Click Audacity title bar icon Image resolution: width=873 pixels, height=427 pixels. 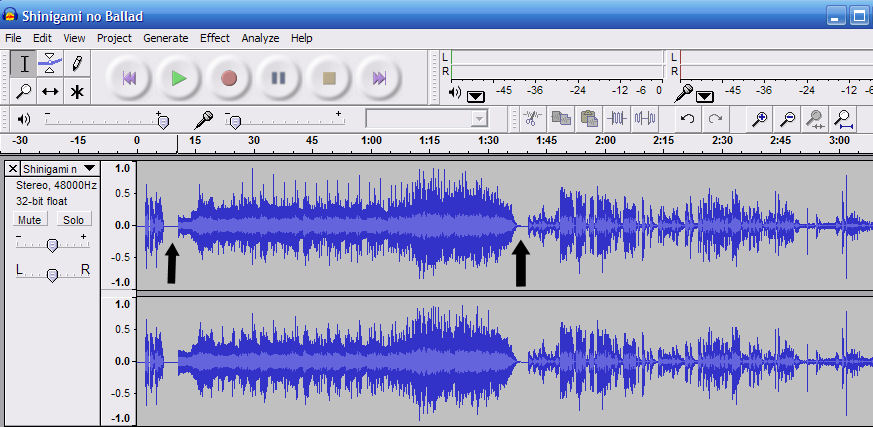tap(9, 15)
